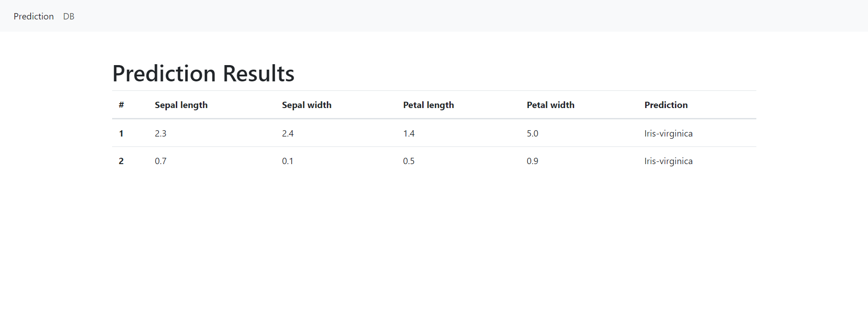Open the Prediction menu item
This screenshot has width=868, height=316.
click(33, 16)
